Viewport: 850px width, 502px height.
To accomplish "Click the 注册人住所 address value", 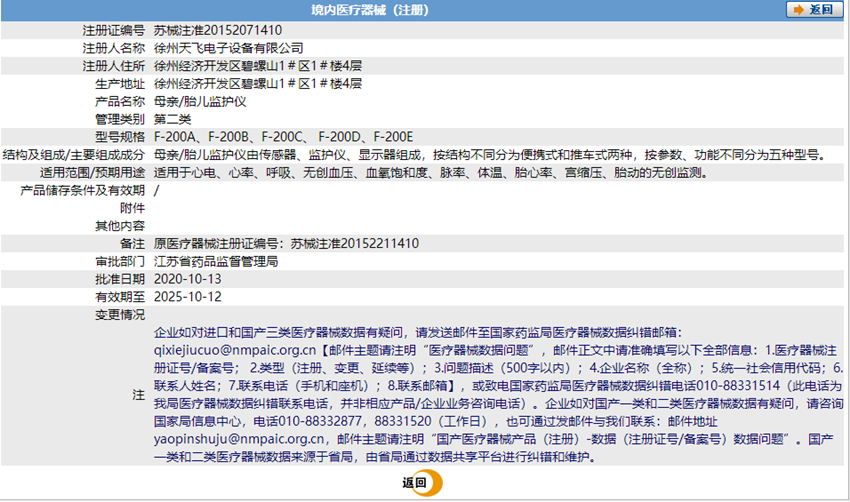I will [258, 66].
